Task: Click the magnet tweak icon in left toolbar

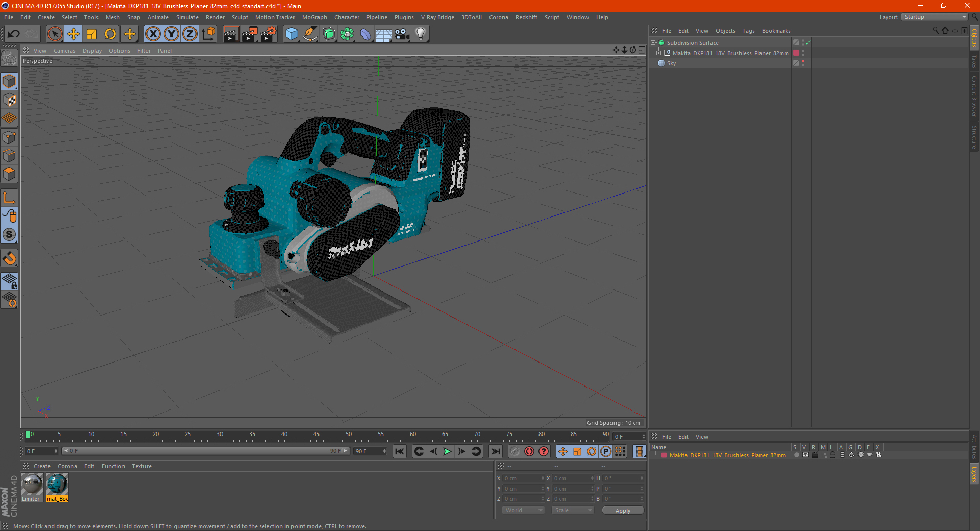Action: tap(10, 258)
